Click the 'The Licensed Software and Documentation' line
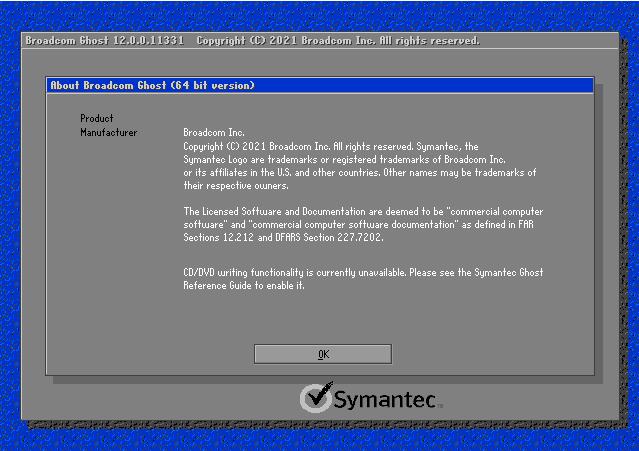639x451 pixels. (363, 211)
